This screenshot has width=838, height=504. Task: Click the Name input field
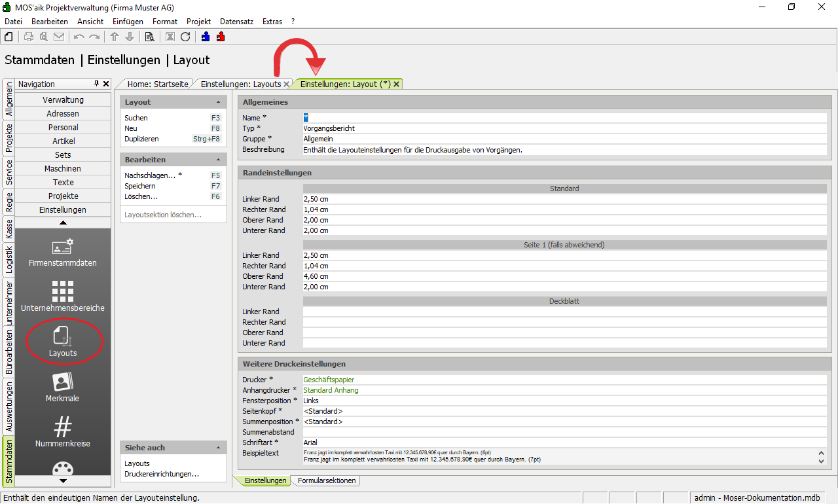click(x=564, y=118)
